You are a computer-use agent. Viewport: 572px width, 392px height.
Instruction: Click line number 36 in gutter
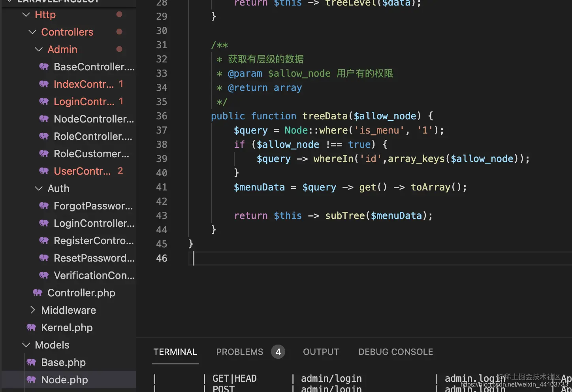coord(162,116)
